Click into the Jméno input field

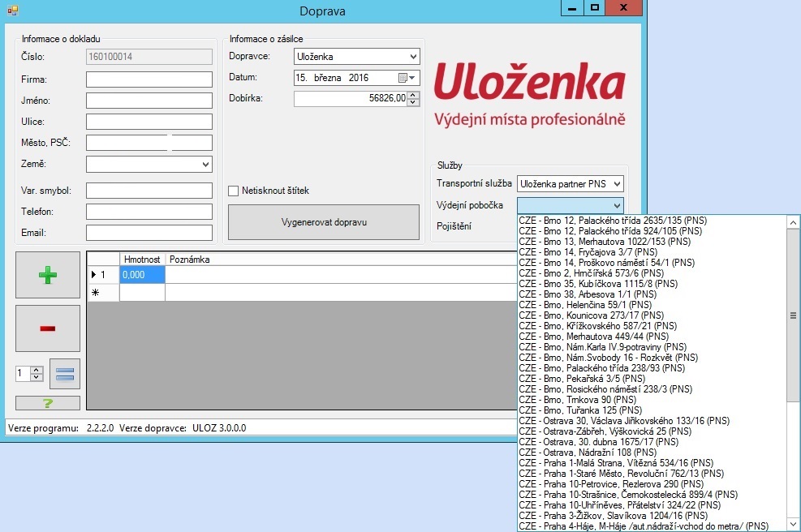(x=149, y=101)
